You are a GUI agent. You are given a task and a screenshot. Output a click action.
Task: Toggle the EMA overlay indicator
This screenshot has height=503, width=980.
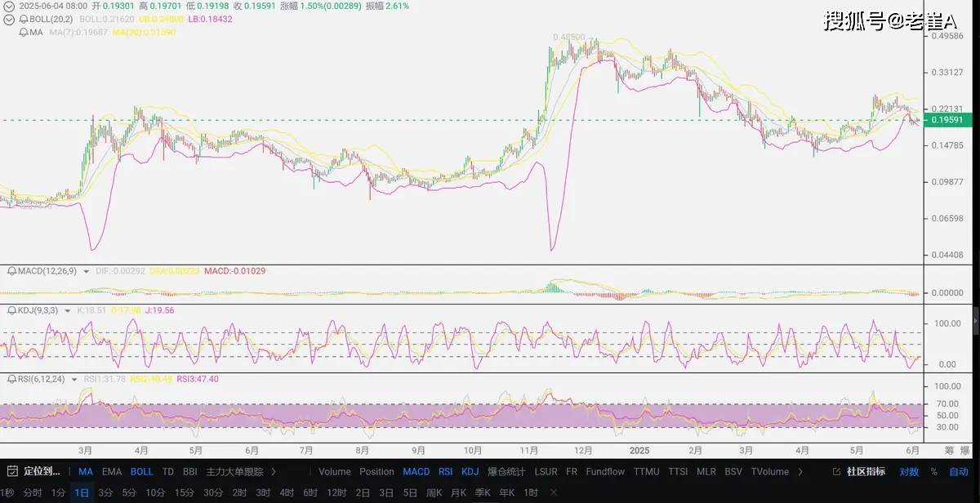pos(112,471)
